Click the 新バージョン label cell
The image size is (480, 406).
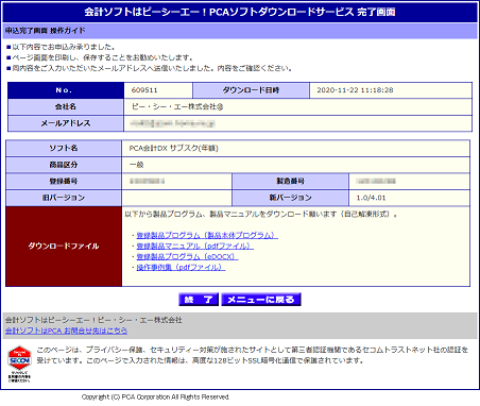290,198
